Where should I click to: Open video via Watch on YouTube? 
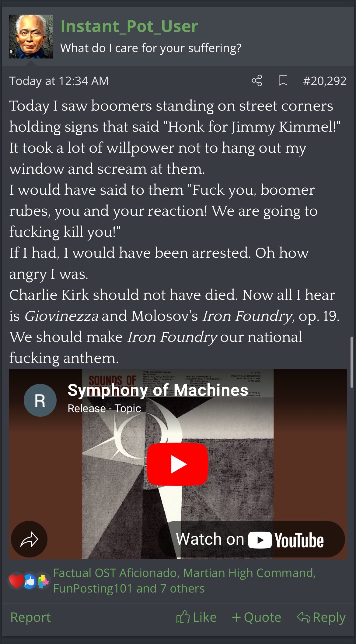coord(251,539)
